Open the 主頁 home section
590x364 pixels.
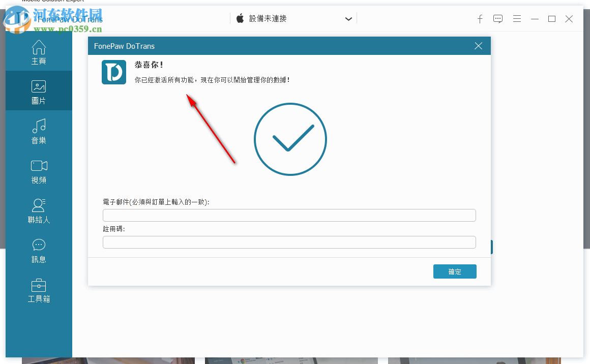39,52
